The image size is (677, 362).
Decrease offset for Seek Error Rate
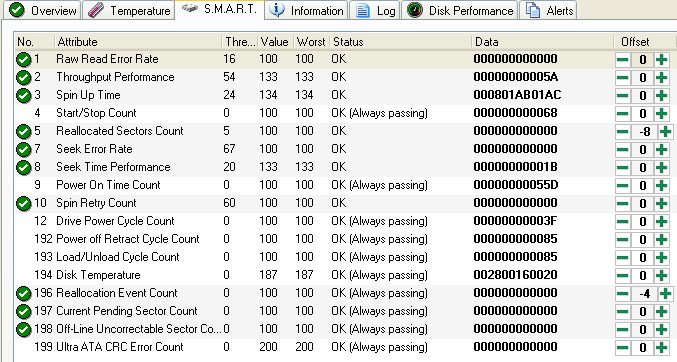[x=623, y=149]
